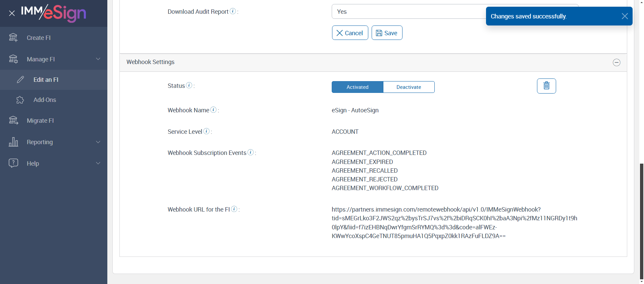Collapse the Webhook Settings section
644x284 pixels.
tap(616, 62)
